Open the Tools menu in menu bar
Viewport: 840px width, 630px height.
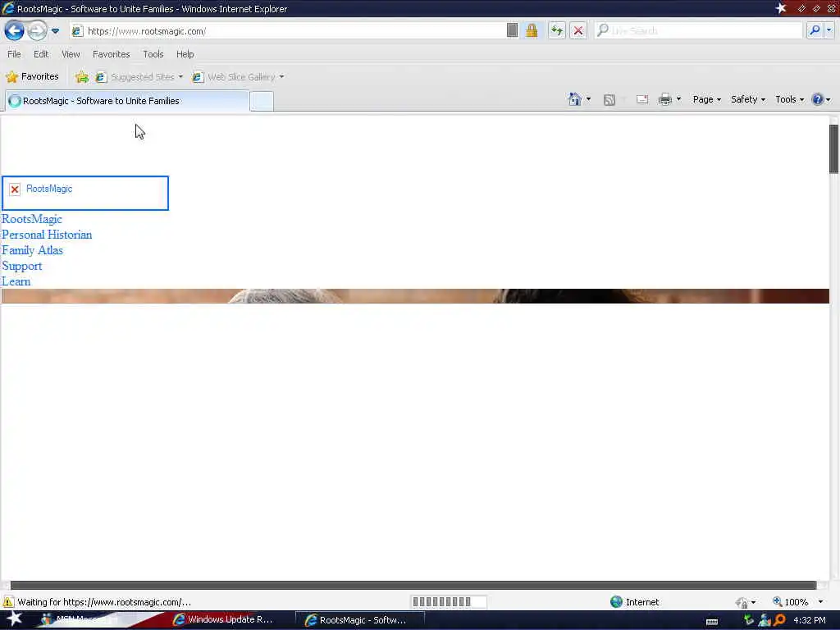(x=153, y=54)
